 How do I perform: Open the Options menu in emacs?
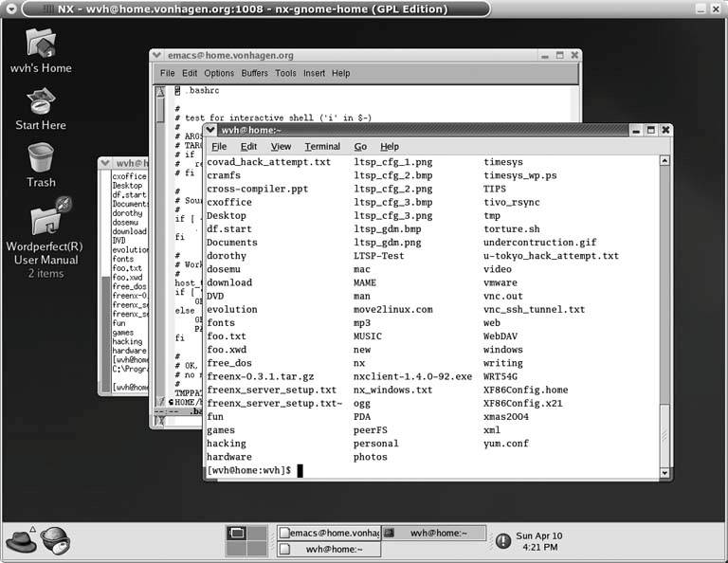click(219, 73)
